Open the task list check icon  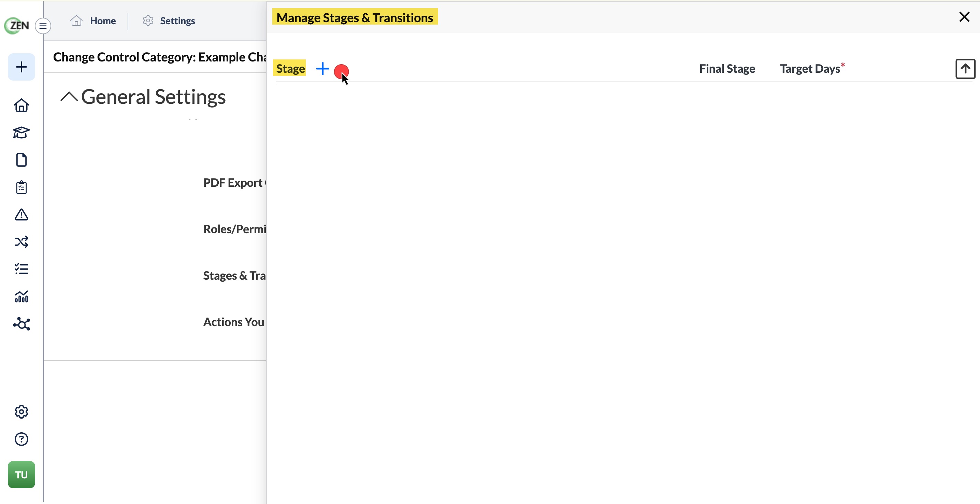21,269
